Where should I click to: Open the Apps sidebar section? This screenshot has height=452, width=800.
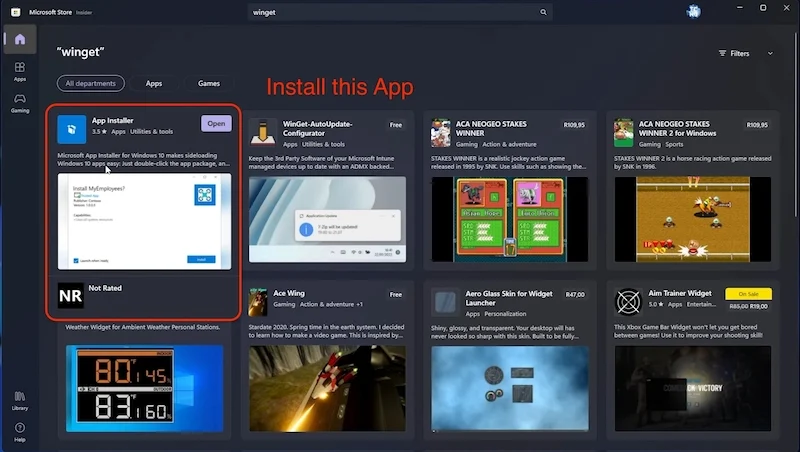coord(20,71)
